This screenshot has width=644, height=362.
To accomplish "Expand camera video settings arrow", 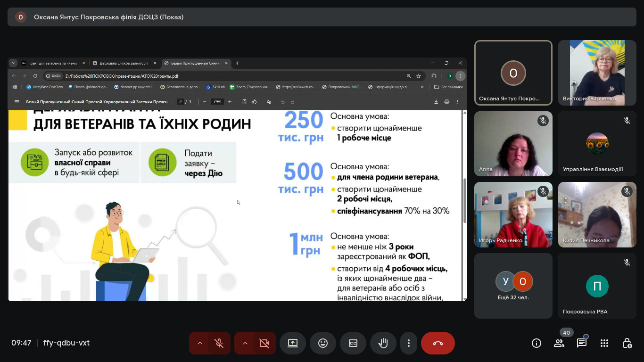I will pyautogui.click(x=245, y=343).
